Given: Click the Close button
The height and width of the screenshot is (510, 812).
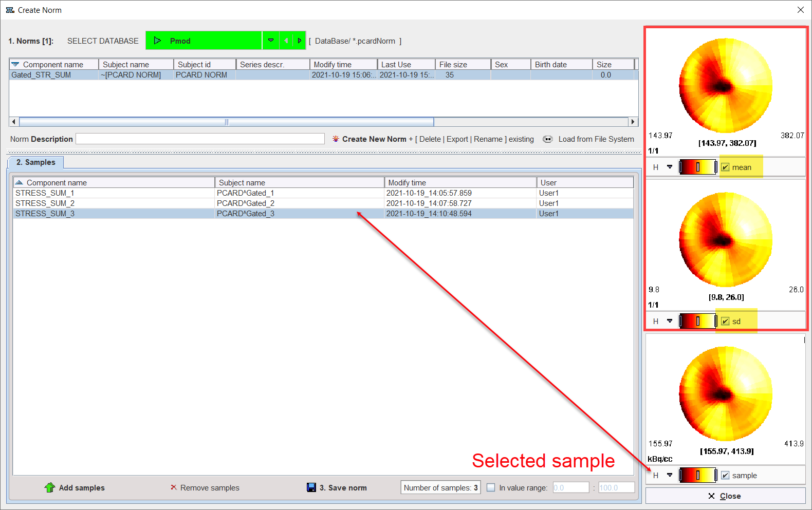Looking at the screenshot, I should [725, 496].
